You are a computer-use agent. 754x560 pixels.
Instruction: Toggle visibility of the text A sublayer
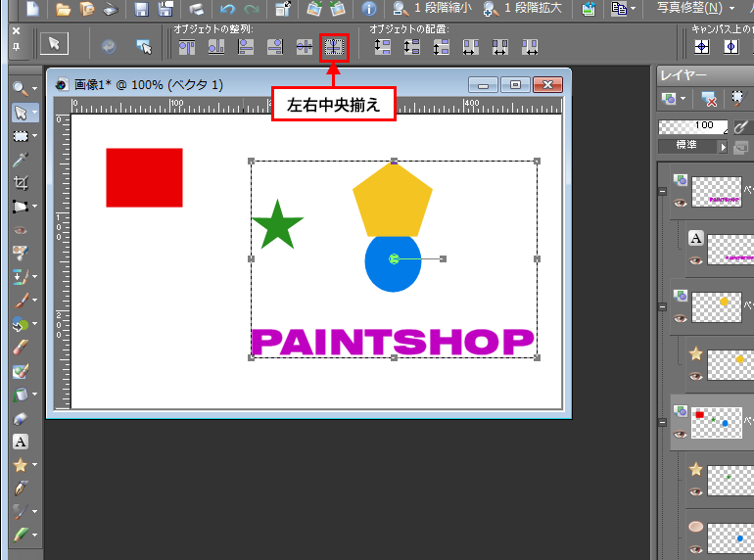tap(696, 261)
